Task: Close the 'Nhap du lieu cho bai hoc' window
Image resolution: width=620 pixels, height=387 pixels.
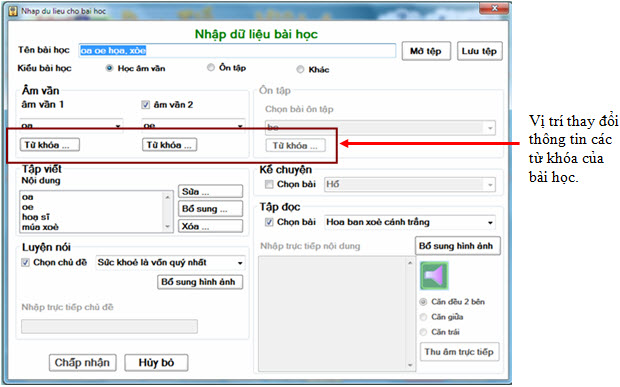Action: point(494,8)
